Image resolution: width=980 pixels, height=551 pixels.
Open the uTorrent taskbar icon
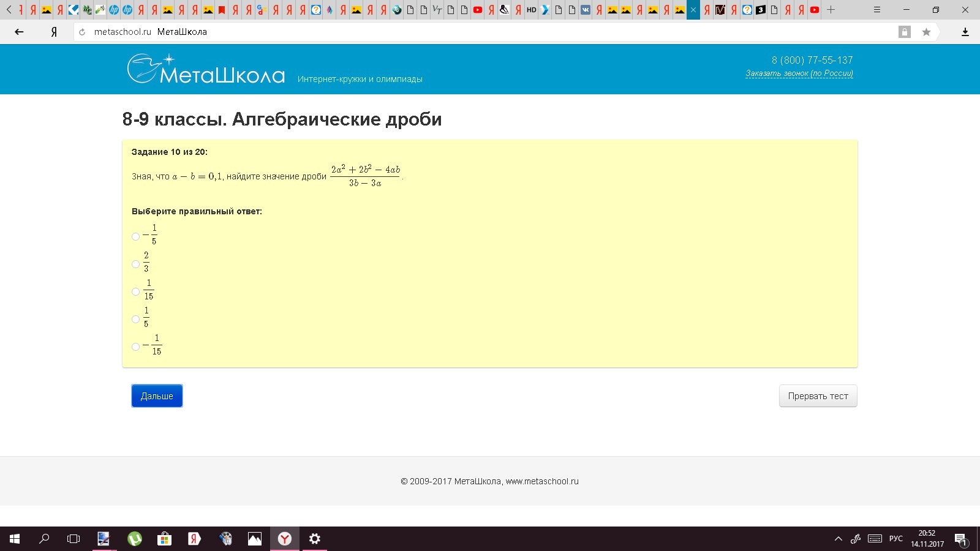pyautogui.click(x=134, y=539)
